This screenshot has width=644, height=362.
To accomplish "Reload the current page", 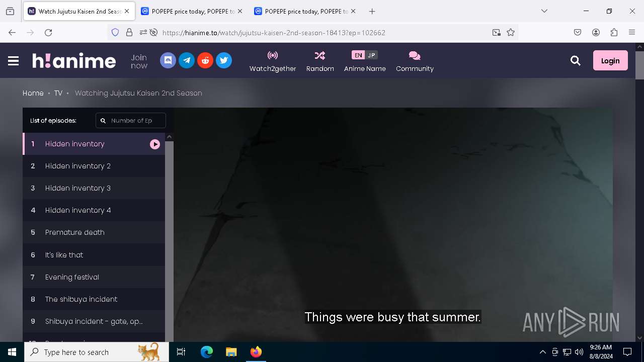I will 48,32.
